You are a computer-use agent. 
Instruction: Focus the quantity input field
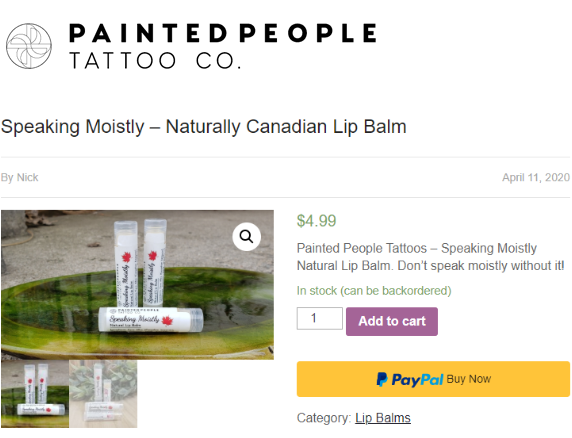point(320,318)
